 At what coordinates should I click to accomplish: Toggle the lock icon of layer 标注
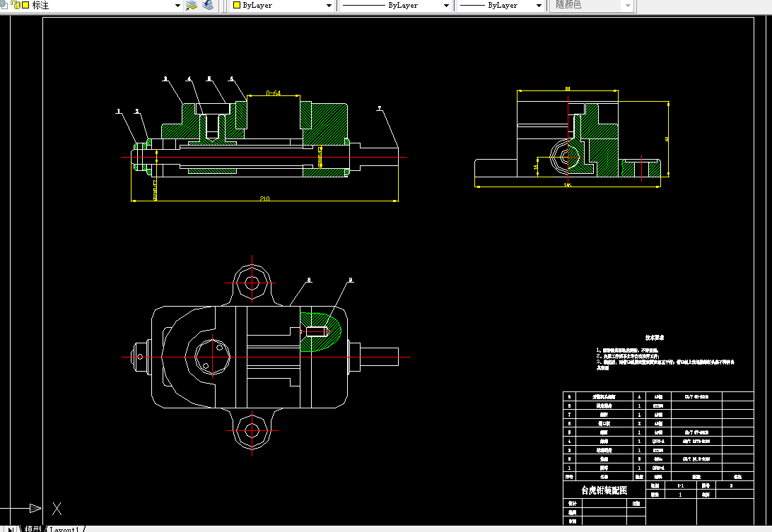point(16,5)
